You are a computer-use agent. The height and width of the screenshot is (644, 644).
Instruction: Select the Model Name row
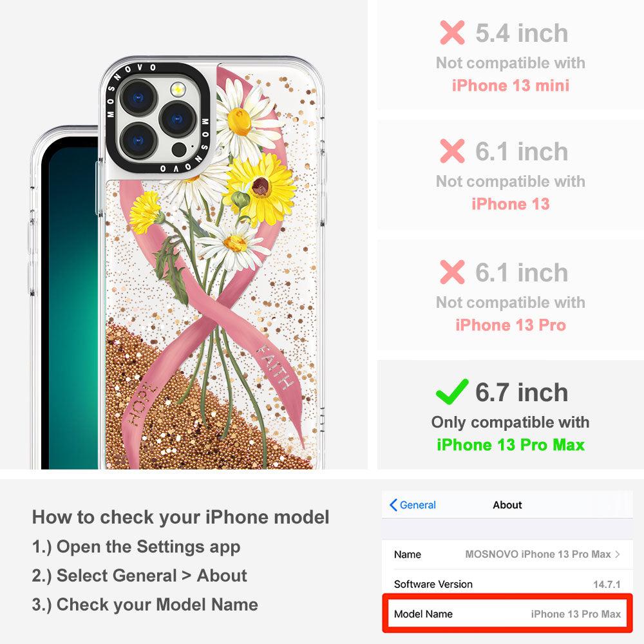[507, 614]
